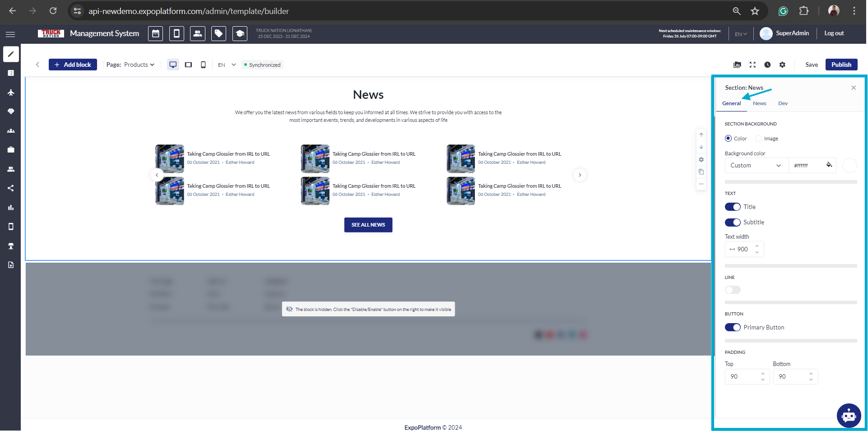Switch to mobile phone preview mode
This screenshot has height=431, width=868.
(203, 65)
